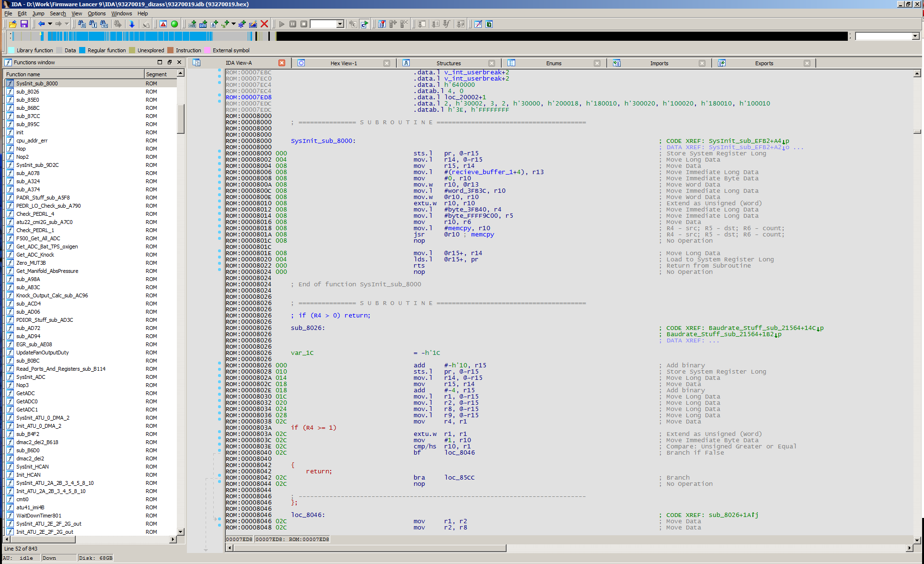The width and height of the screenshot is (924, 564).
Task: Open the Jump menu
Action: pos(38,13)
